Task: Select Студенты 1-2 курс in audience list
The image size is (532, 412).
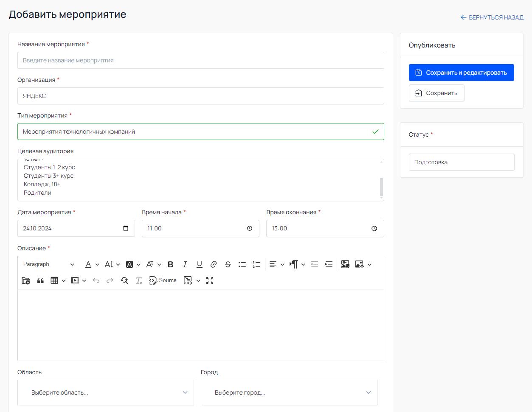Action: click(49, 167)
